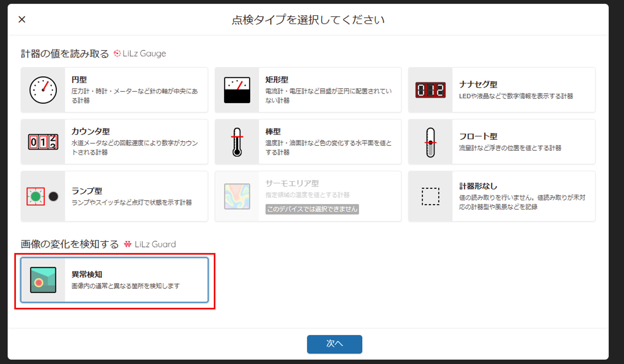Click the rectangular meter icon

pyautogui.click(x=237, y=90)
